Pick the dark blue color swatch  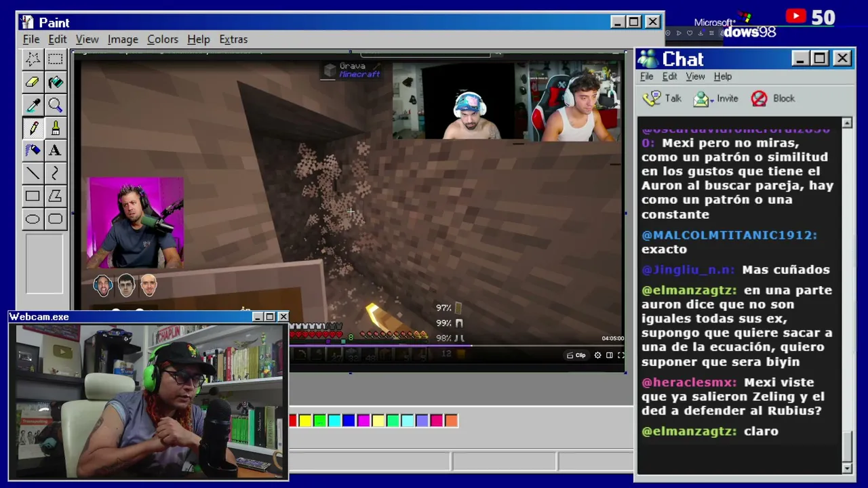349,421
